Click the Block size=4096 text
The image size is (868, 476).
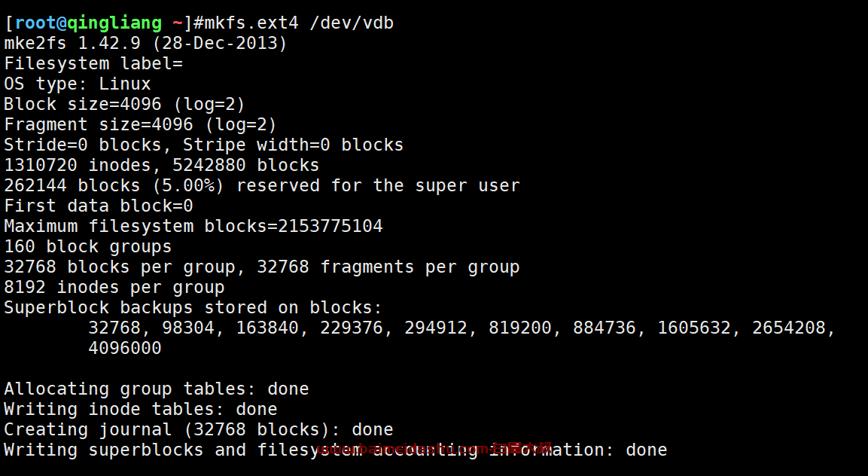(x=83, y=104)
